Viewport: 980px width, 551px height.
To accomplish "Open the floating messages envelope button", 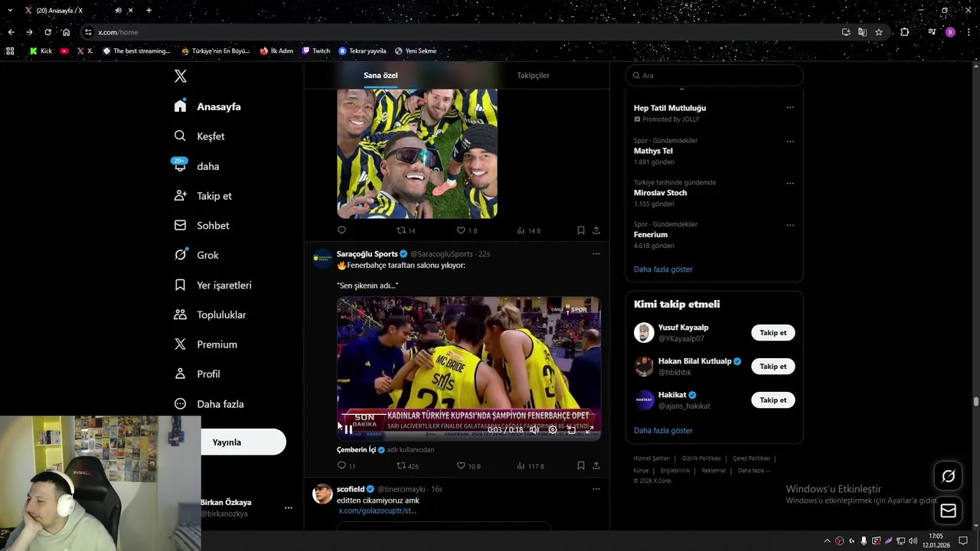I will point(948,511).
